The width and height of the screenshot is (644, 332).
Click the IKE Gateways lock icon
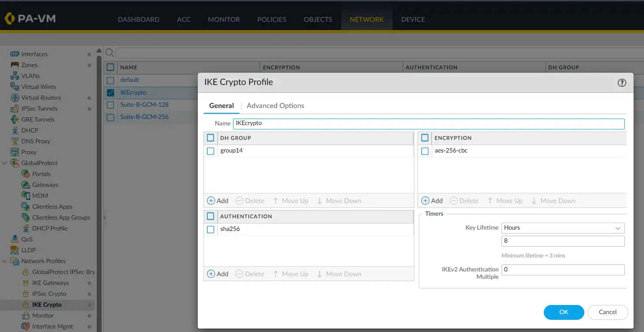[25, 283]
